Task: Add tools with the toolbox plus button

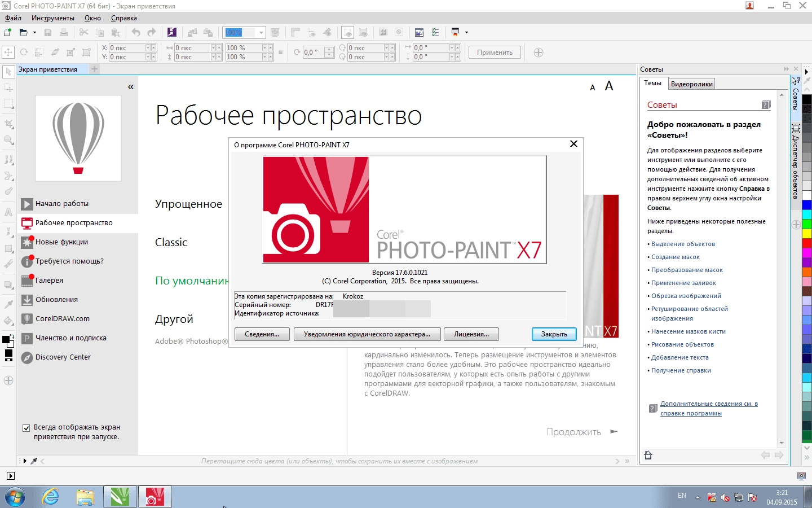Action: tap(8, 380)
